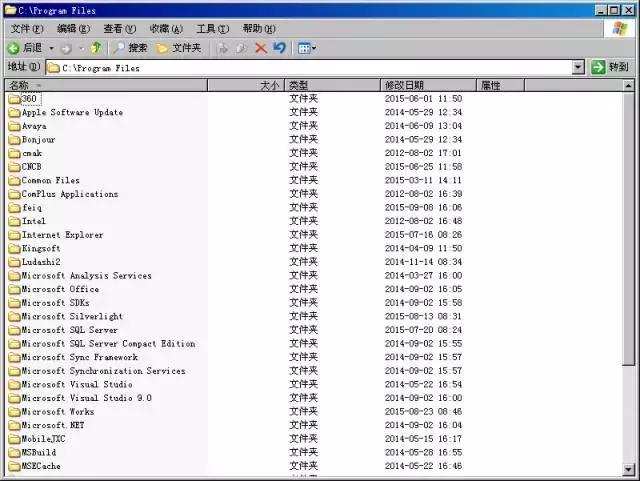Click the Forward arrow icon
The width and height of the screenshot is (640, 481).
[66, 49]
